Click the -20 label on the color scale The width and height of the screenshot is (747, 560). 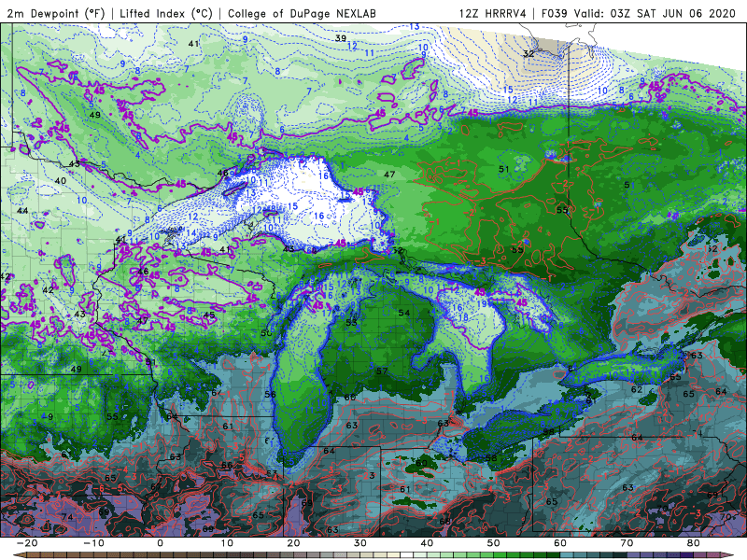tap(27, 543)
